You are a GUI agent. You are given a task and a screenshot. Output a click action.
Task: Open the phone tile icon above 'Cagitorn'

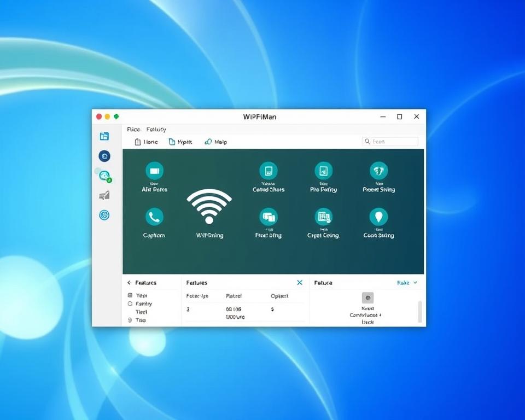(x=154, y=217)
